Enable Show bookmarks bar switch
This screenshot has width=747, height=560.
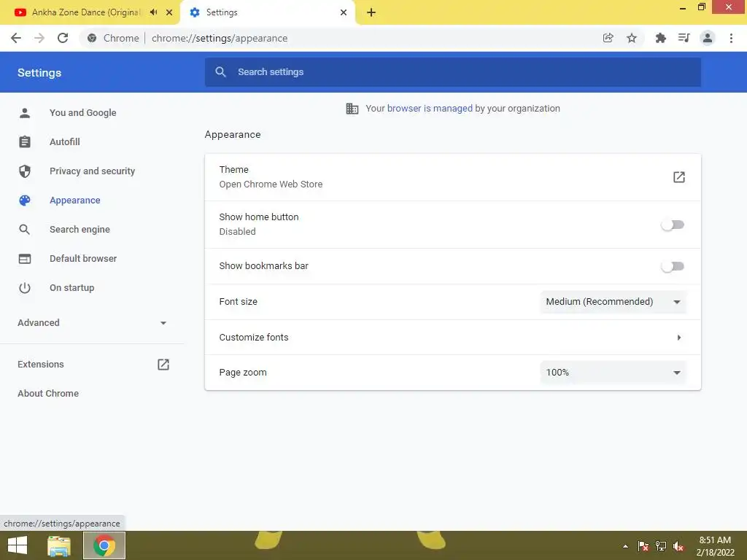(672, 266)
